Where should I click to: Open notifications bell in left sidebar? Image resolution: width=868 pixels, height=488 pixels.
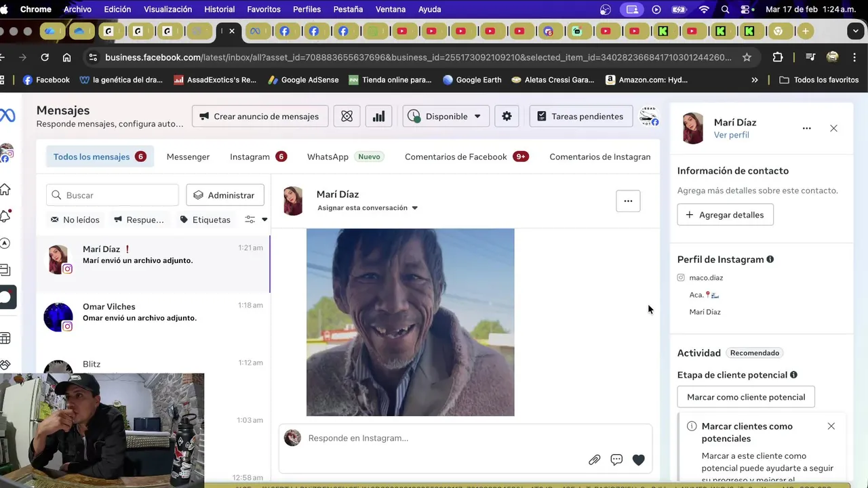click(5, 216)
